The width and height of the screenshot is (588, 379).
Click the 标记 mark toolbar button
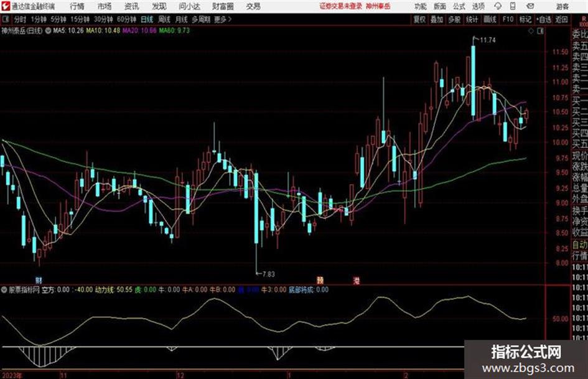pyautogui.click(x=525, y=19)
